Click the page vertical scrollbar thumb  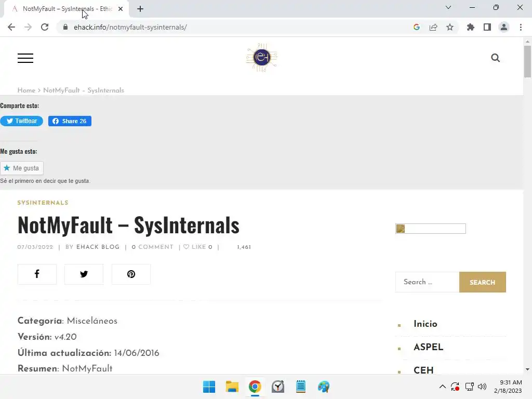(x=527, y=62)
